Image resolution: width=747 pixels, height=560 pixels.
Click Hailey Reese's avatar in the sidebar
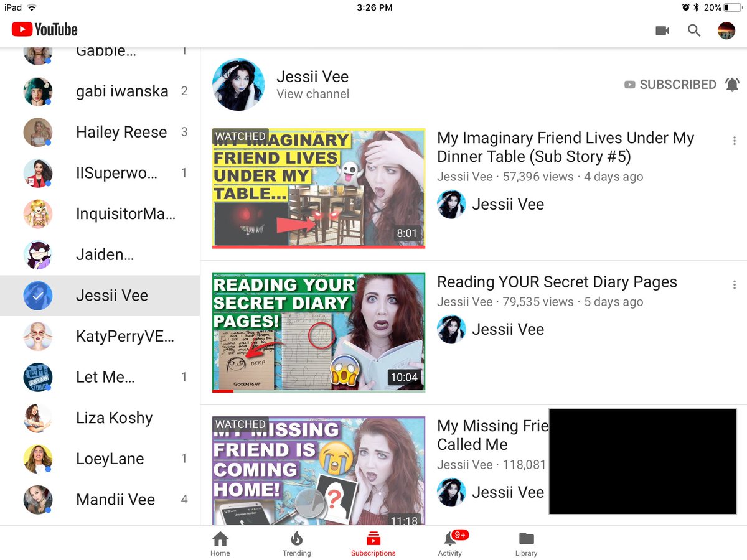pyautogui.click(x=38, y=132)
